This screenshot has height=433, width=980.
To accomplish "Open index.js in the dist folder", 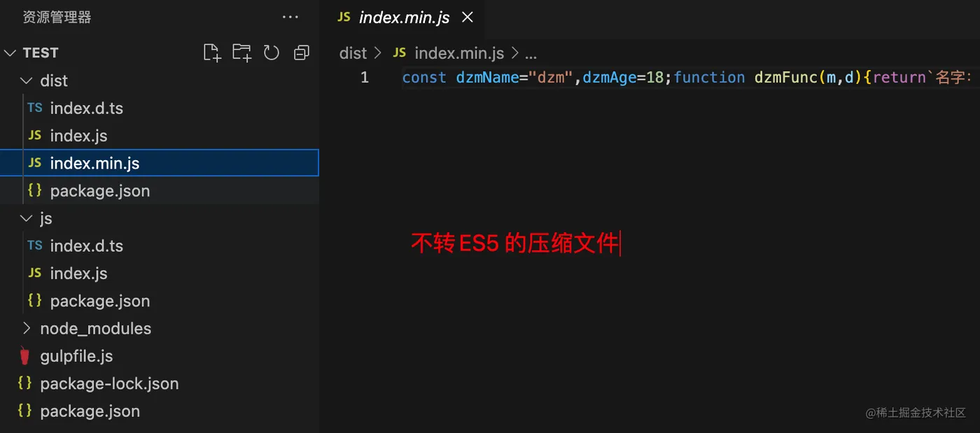I will 78,136.
